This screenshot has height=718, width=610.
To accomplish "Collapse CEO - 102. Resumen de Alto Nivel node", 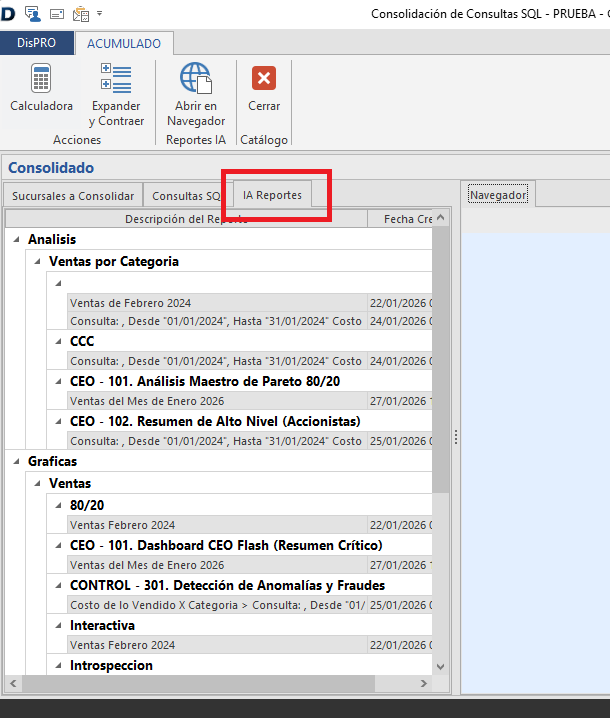I will [58, 421].
